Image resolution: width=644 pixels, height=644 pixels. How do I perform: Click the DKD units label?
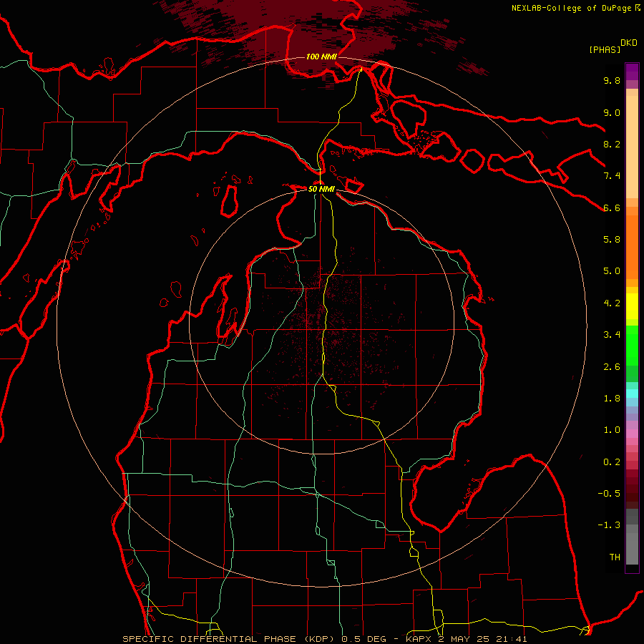click(x=629, y=43)
